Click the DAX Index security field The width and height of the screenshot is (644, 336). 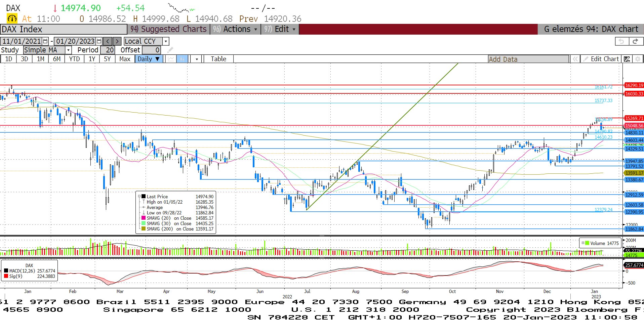tap(64, 29)
